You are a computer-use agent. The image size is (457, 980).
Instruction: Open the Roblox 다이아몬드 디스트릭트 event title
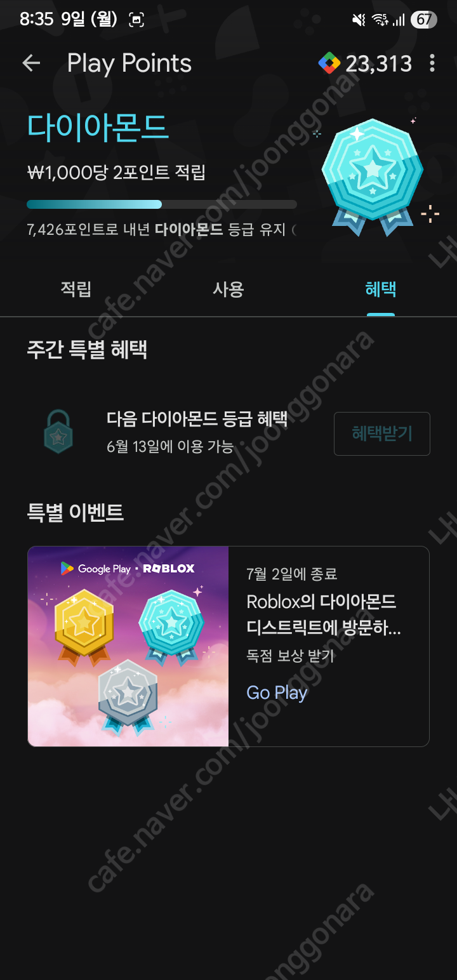(x=324, y=614)
